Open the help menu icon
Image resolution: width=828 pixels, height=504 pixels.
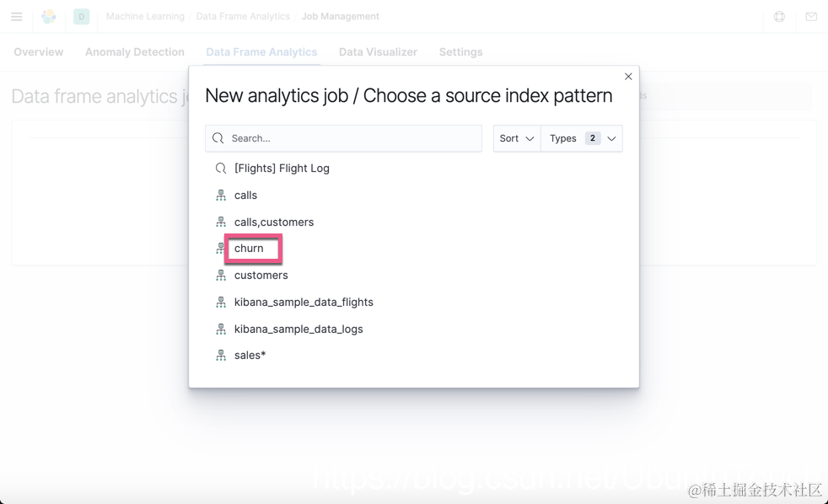pos(779,16)
